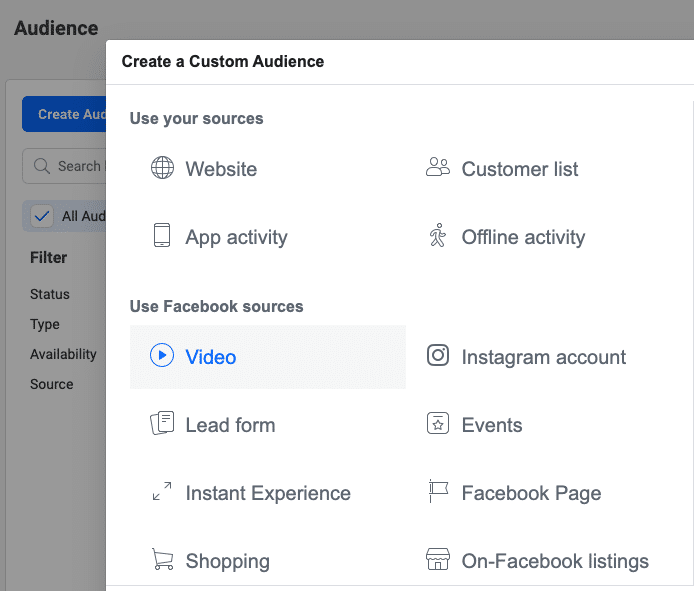Select the Events option
Screen dimensions: 694x591
544,425
